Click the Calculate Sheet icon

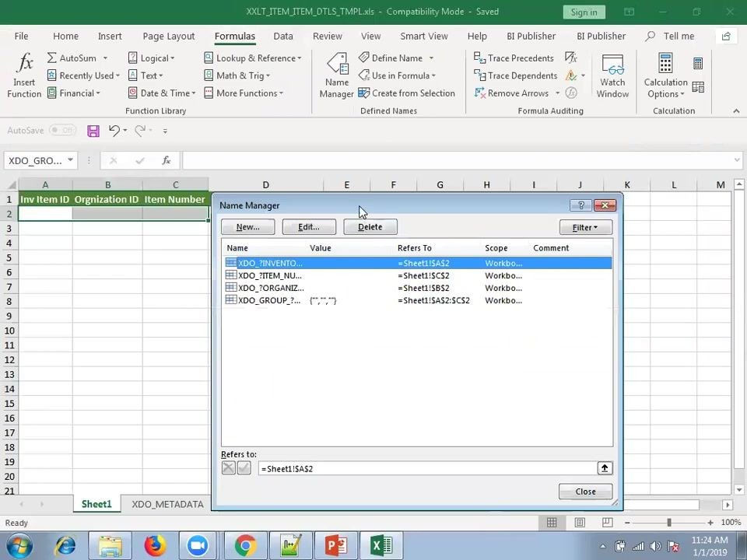(698, 87)
